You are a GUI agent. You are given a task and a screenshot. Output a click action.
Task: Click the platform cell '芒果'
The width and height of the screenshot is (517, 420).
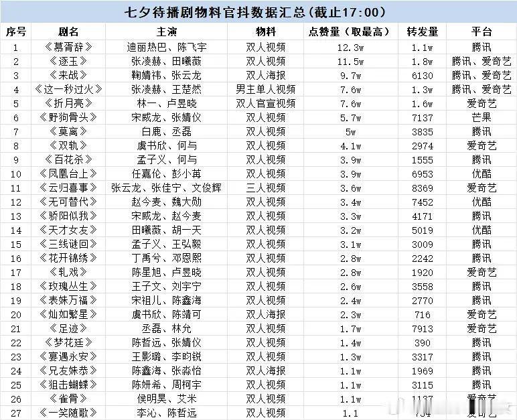pyautogui.click(x=482, y=117)
